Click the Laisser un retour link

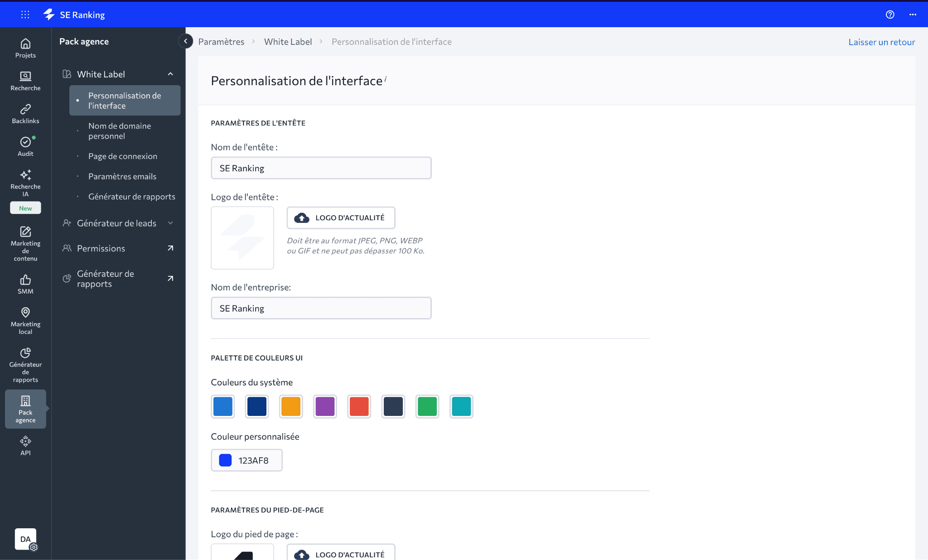881,42
